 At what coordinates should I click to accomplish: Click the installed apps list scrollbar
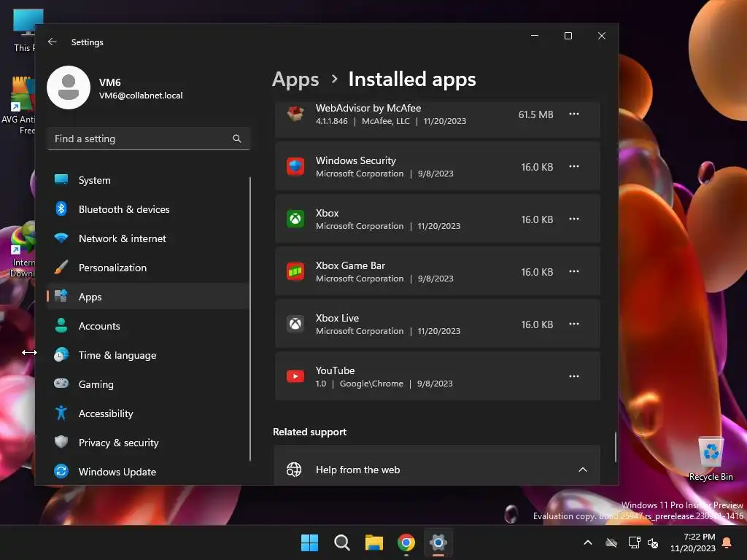point(616,447)
